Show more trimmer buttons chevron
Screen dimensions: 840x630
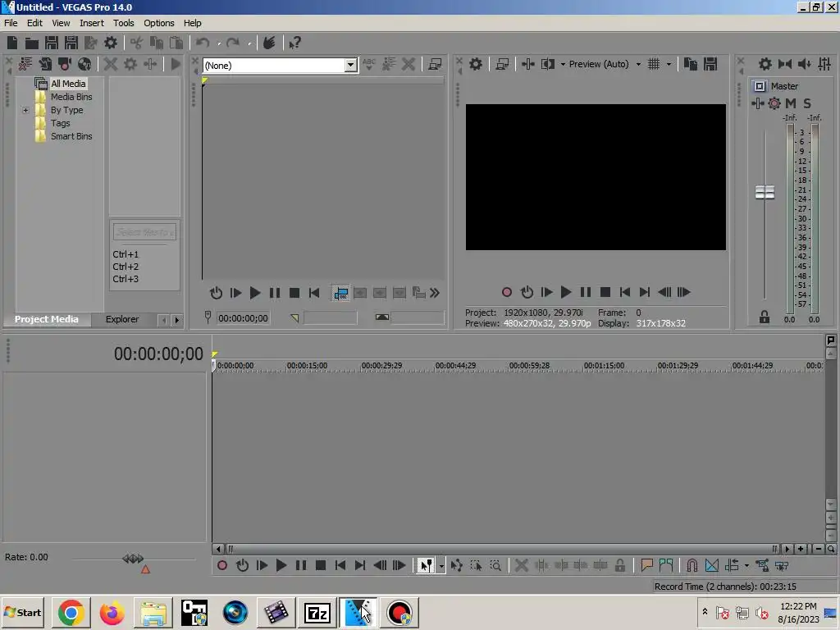click(x=435, y=293)
